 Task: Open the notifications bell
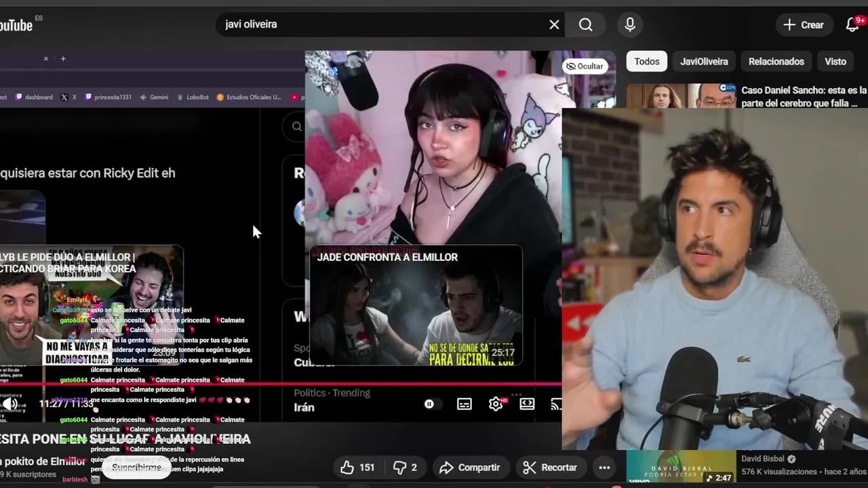click(852, 24)
